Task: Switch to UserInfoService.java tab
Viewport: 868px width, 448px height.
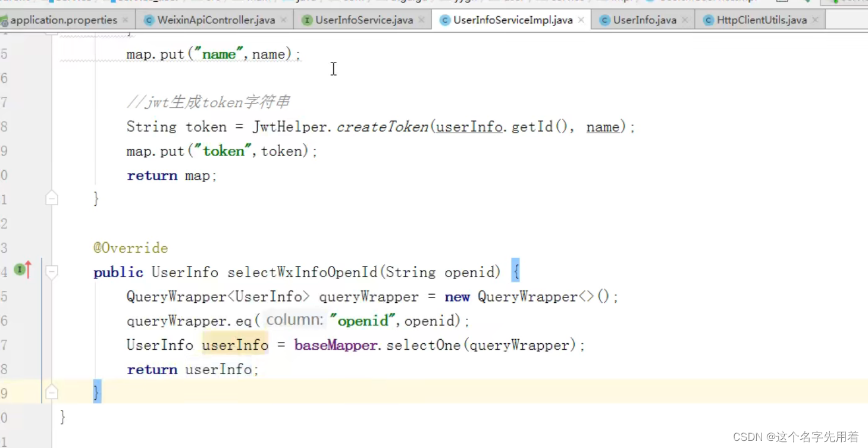Action: click(364, 20)
